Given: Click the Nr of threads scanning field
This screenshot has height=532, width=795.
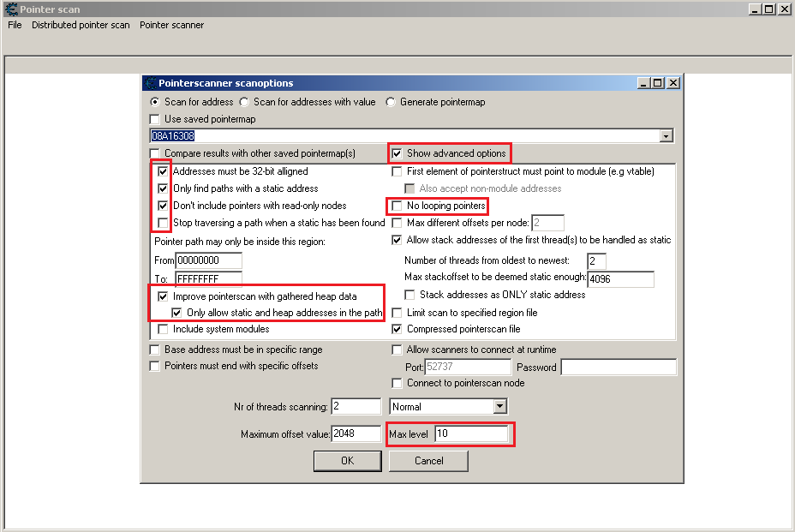Looking at the screenshot, I should click(x=356, y=406).
